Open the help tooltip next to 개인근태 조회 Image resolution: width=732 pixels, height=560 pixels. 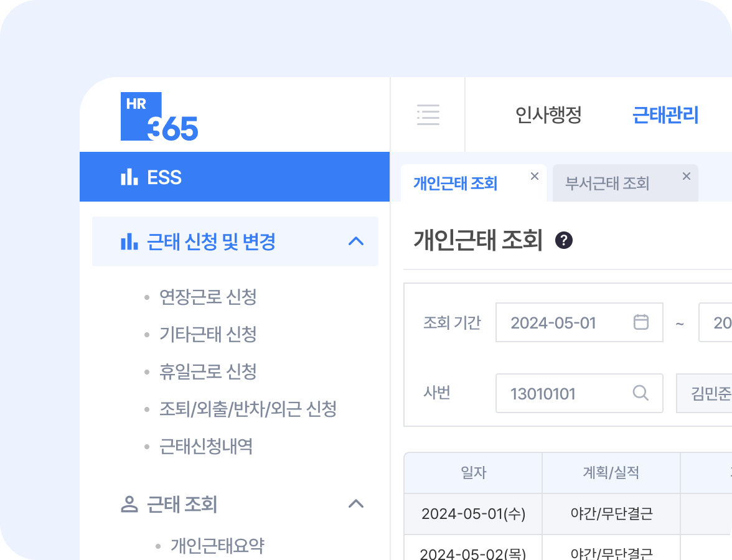[564, 241]
